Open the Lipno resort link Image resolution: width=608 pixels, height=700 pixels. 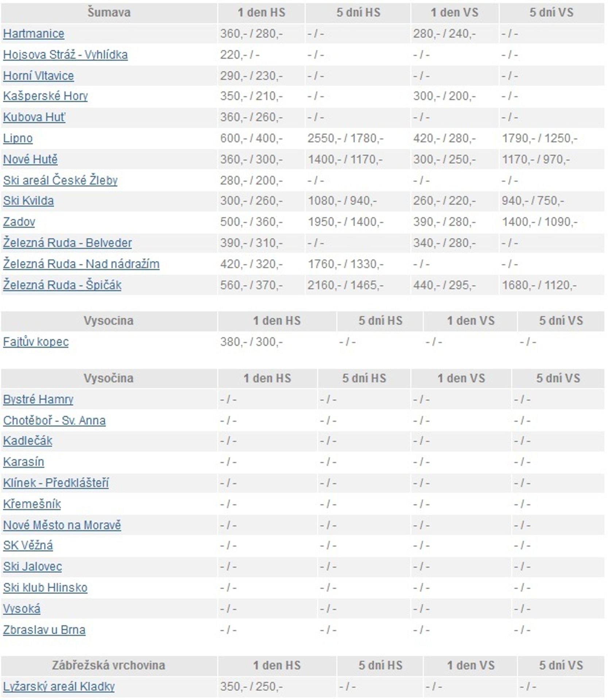18,138
